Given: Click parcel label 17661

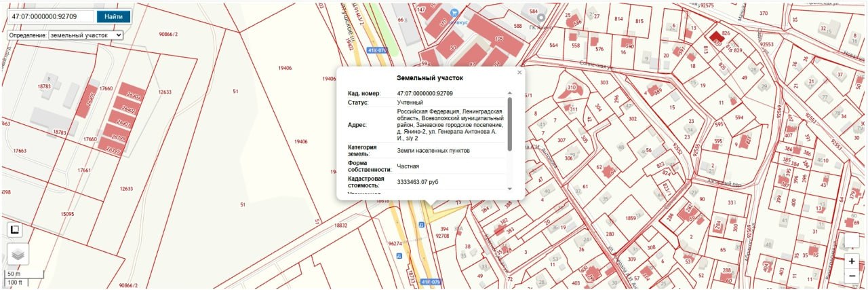Looking at the screenshot, I should 85,171.
